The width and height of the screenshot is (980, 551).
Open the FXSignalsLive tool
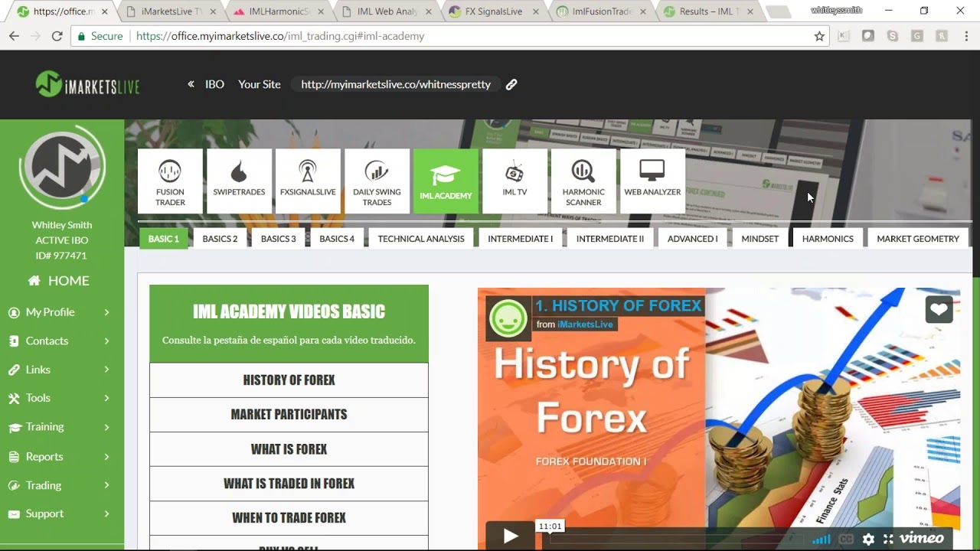click(308, 181)
